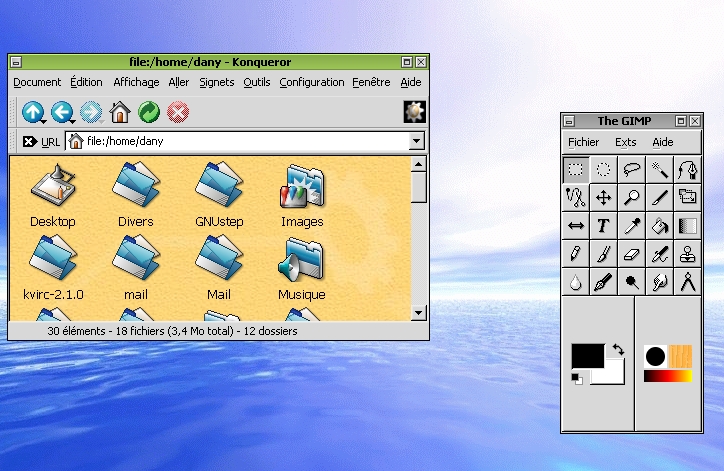This screenshot has height=471, width=724.
Task: Open the Affichage menu
Action: point(136,82)
